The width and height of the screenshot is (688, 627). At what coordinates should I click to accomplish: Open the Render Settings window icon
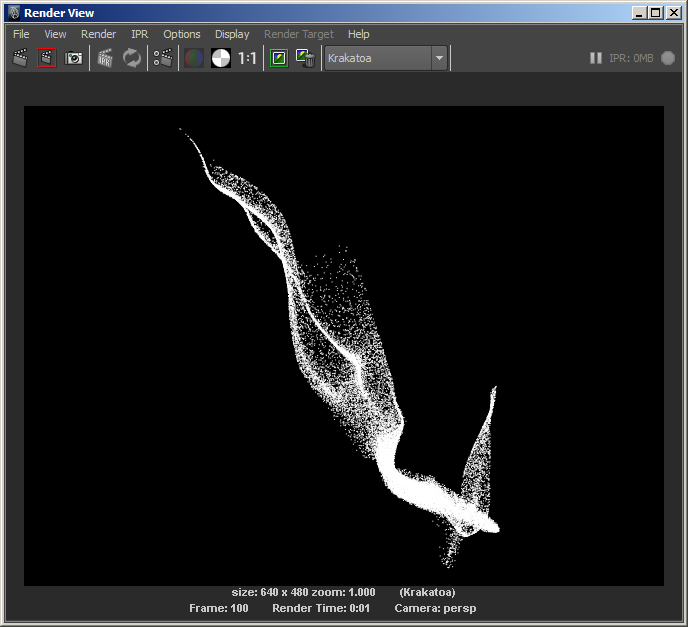[x=163, y=58]
